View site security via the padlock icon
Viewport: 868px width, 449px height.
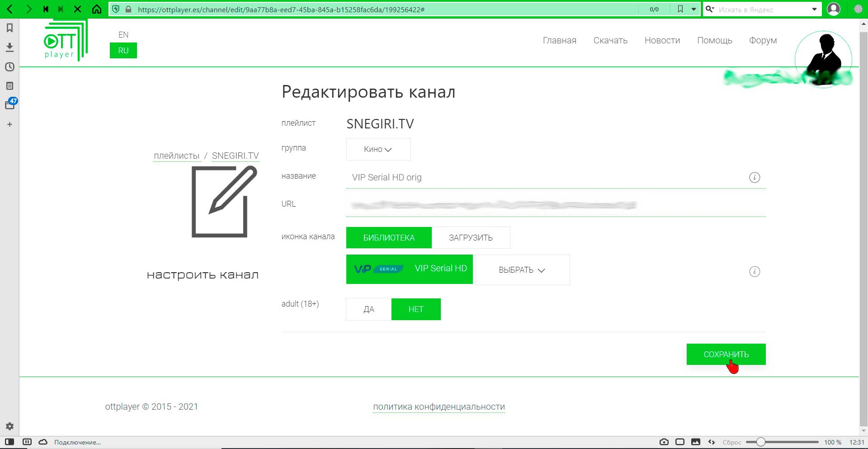(128, 9)
